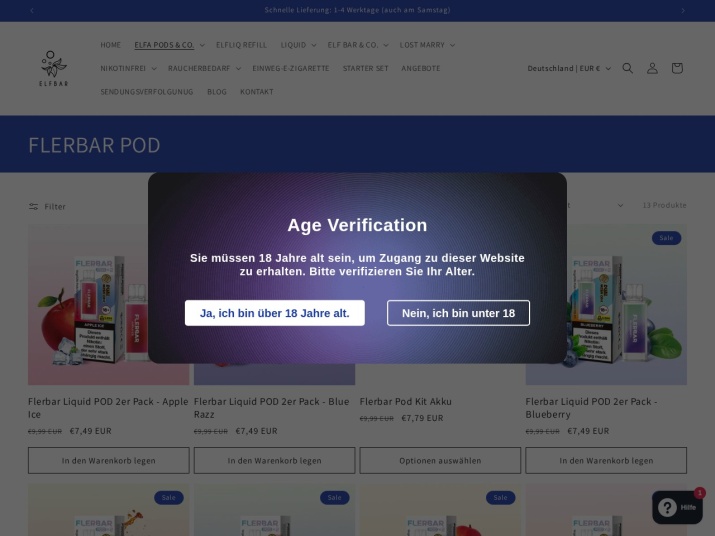
Task: Open the Deutschland | EUR € country selector
Action: (569, 68)
